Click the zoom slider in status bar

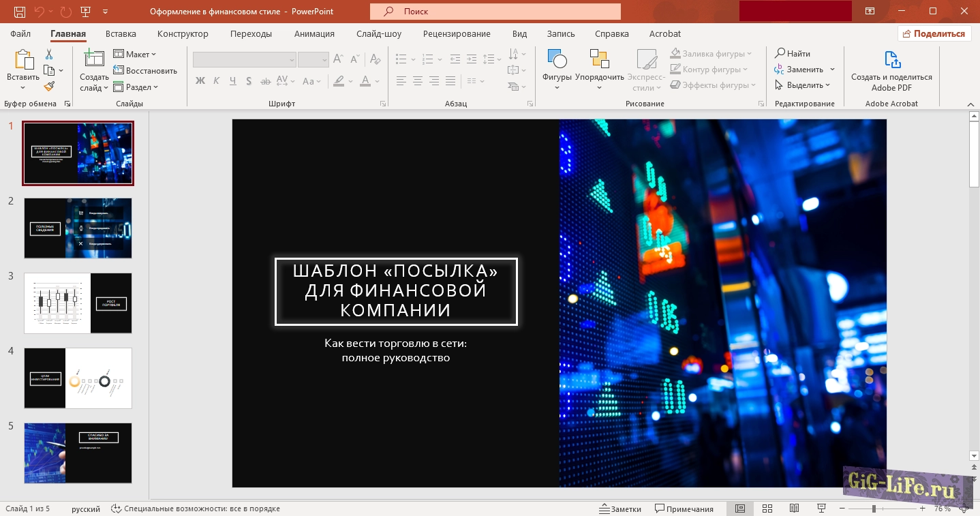click(874, 509)
